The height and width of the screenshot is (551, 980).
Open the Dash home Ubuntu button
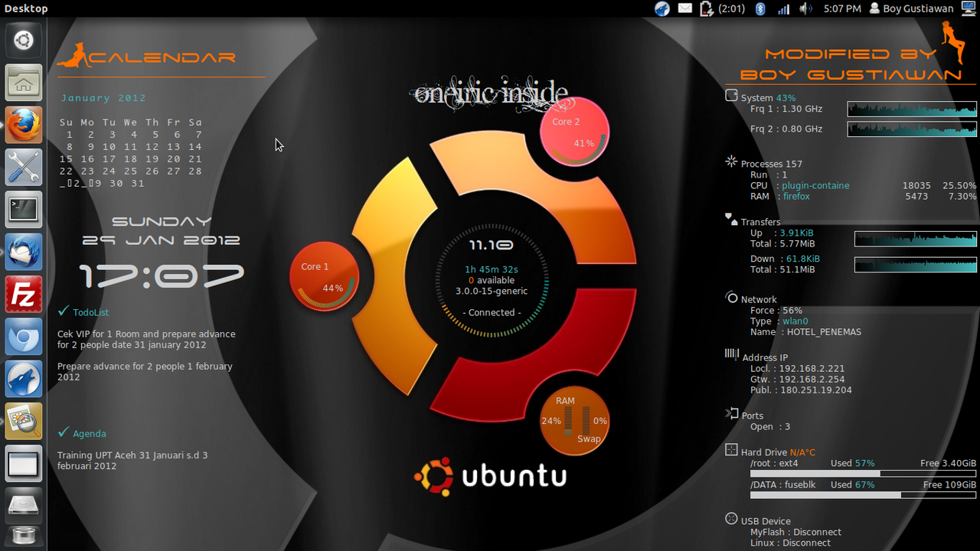[x=23, y=40]
